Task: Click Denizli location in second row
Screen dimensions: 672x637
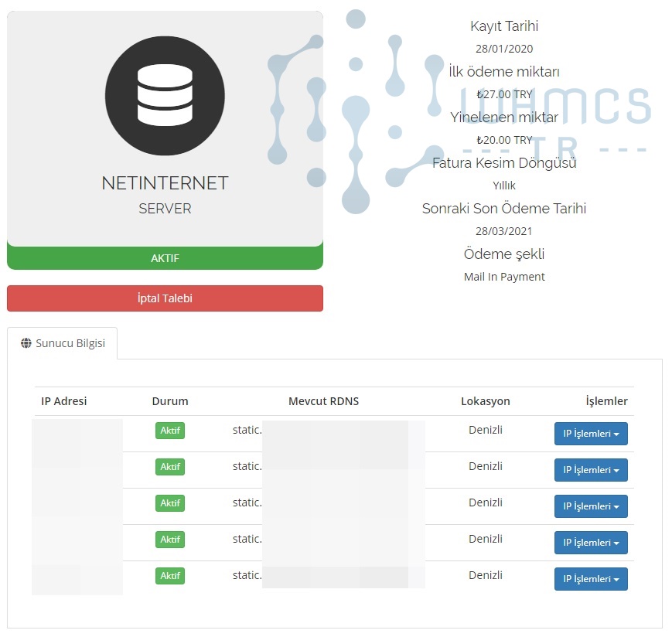Action: pos(486,466)
